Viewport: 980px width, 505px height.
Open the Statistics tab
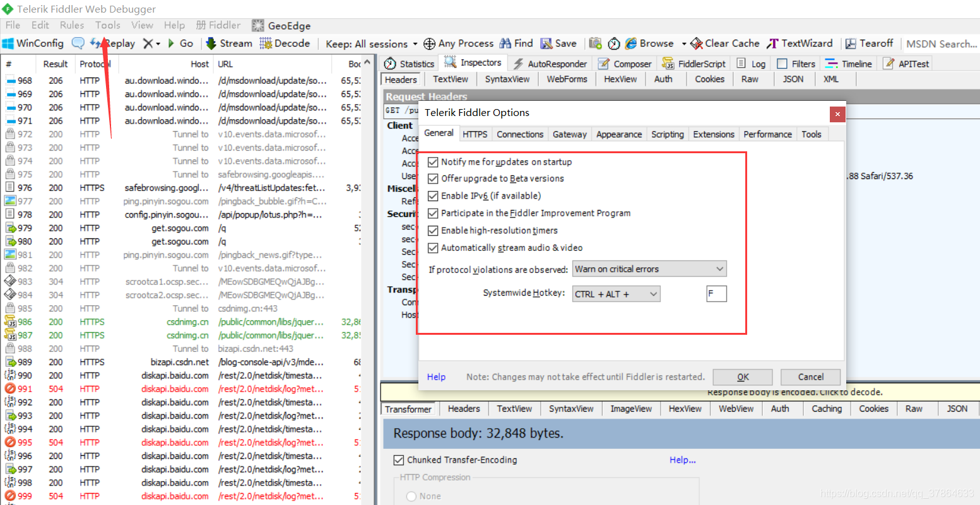pyautogui.click(x=409, y=64)
